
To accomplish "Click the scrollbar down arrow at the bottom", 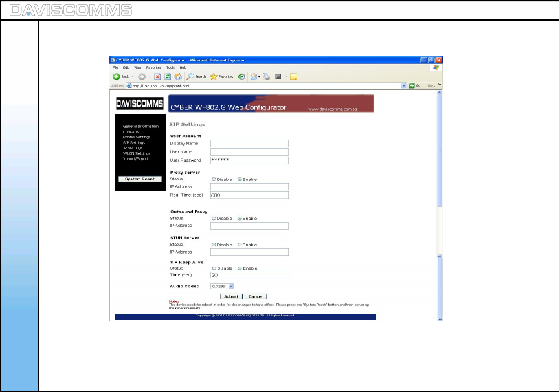I will click(440, 319).
